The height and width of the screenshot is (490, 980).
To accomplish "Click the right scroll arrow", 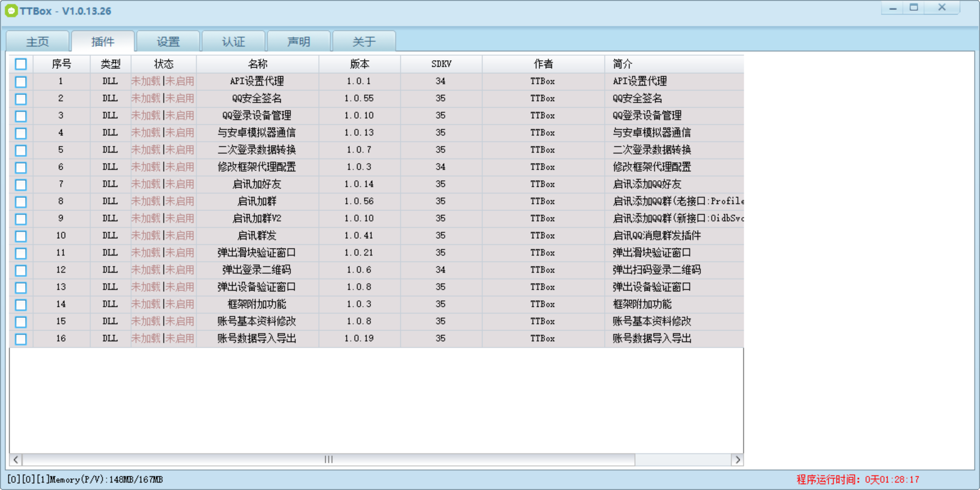I will click(x=737, y=460).
